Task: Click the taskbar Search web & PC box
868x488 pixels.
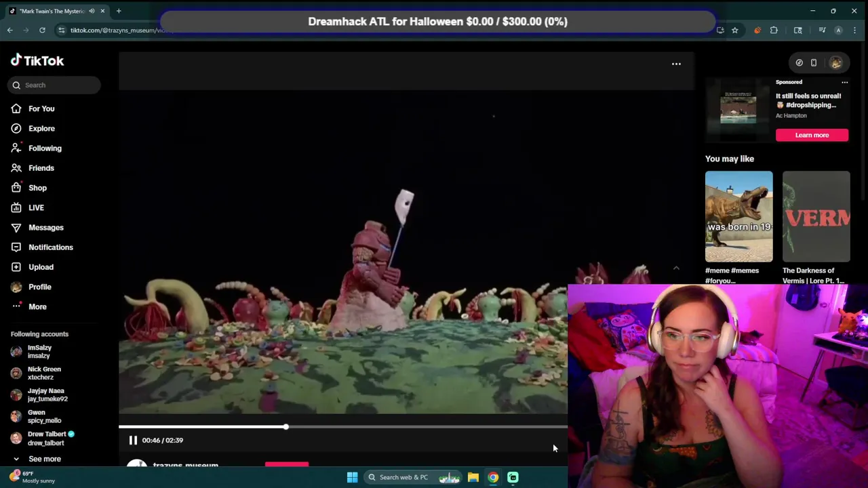Action: point(413,477)
